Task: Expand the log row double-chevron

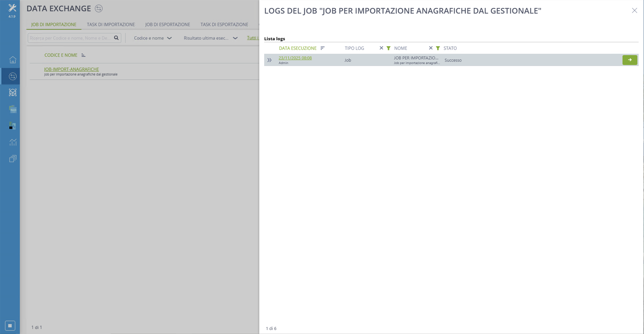Action: pyautogui.click(x=269, y=60)
